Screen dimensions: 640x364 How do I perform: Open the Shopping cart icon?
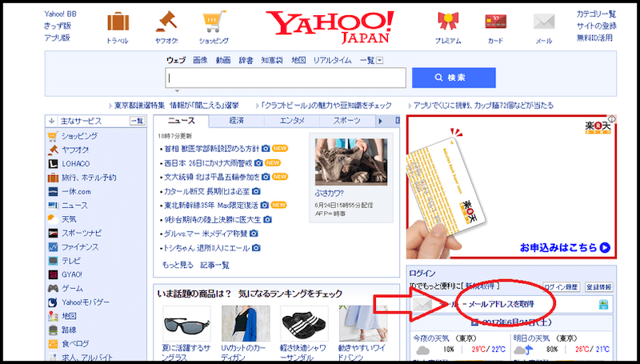[x=214, y=22]
